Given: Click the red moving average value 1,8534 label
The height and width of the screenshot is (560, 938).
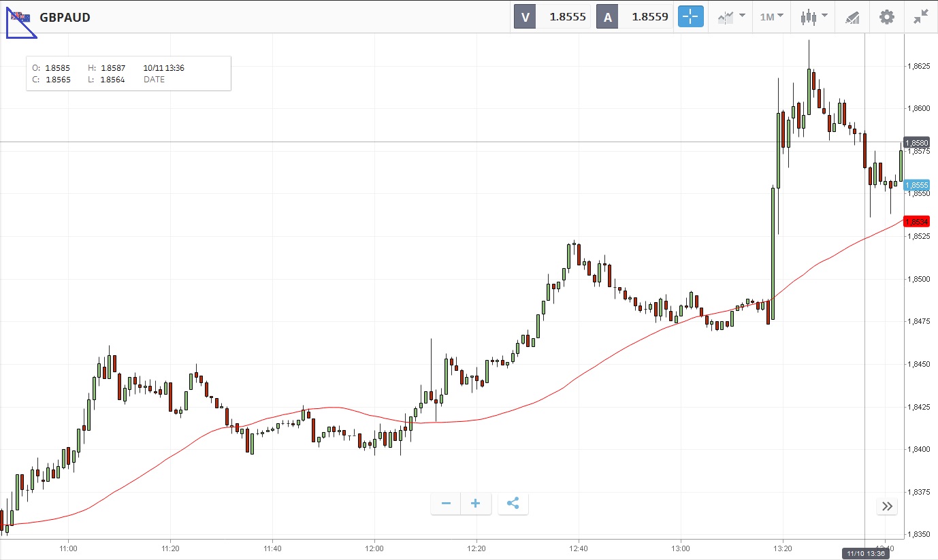Looking at the screenshot, I should (916, 221).
